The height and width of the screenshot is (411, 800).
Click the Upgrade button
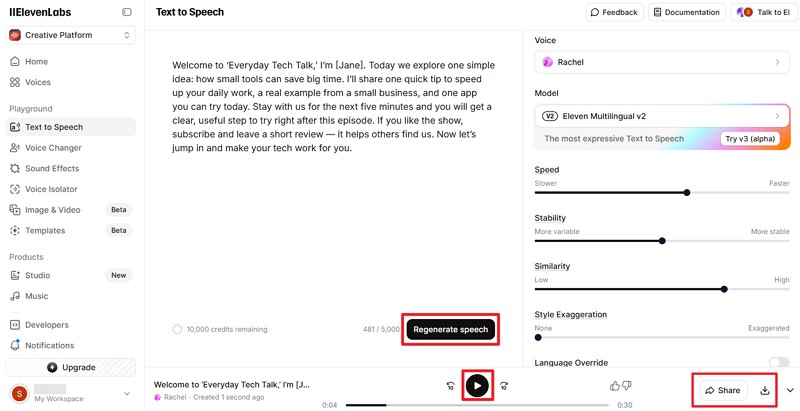coord(71,367)
